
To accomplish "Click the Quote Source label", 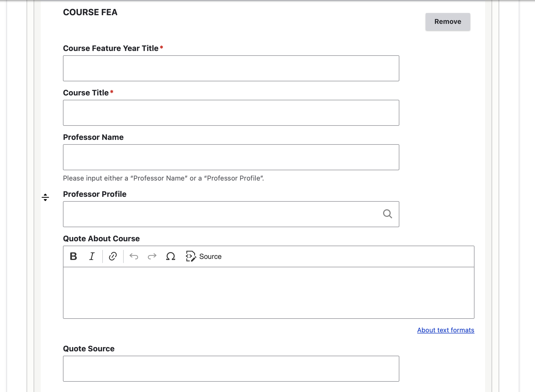I will click(89, 349).
